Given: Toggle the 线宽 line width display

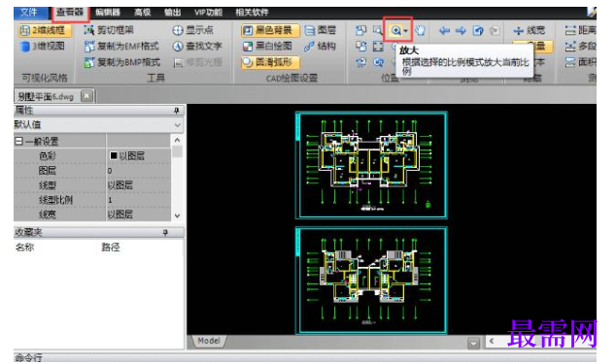Looking at the screenshot, I should pyautogui.click(x=530, y=30).
